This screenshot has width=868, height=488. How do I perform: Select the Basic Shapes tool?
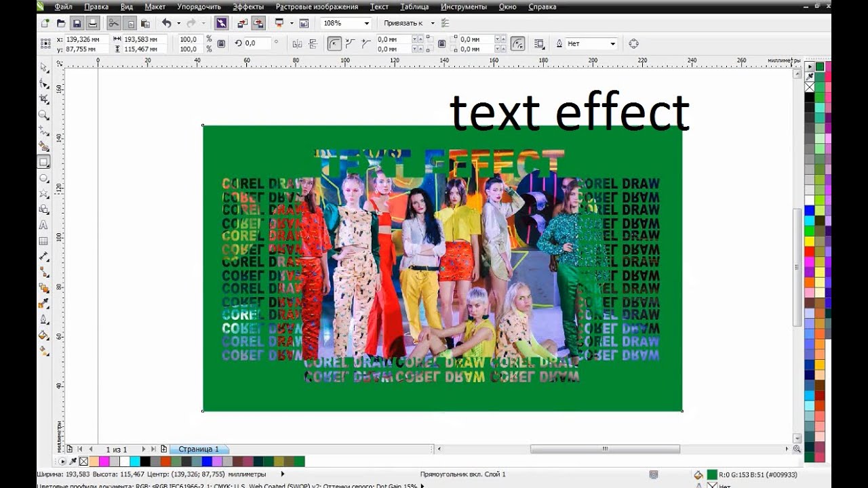click(x=44, y=209)
